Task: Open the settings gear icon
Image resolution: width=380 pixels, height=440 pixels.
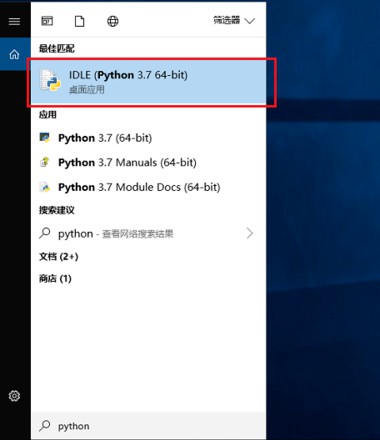Action: click(14, 396)
